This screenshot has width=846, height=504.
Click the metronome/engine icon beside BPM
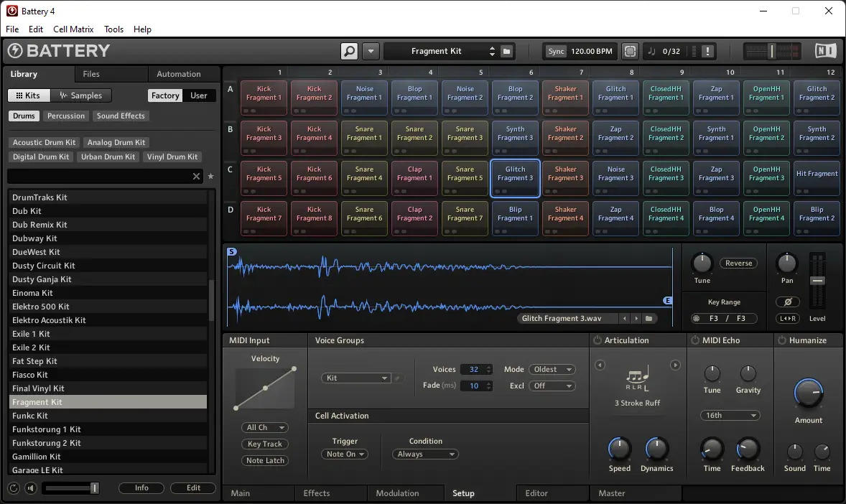[x=630, y=51]
